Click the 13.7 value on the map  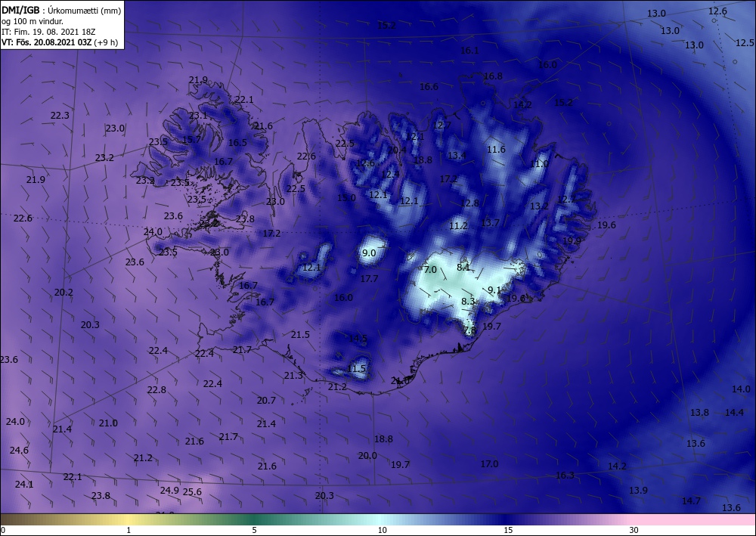click(490, 222)
